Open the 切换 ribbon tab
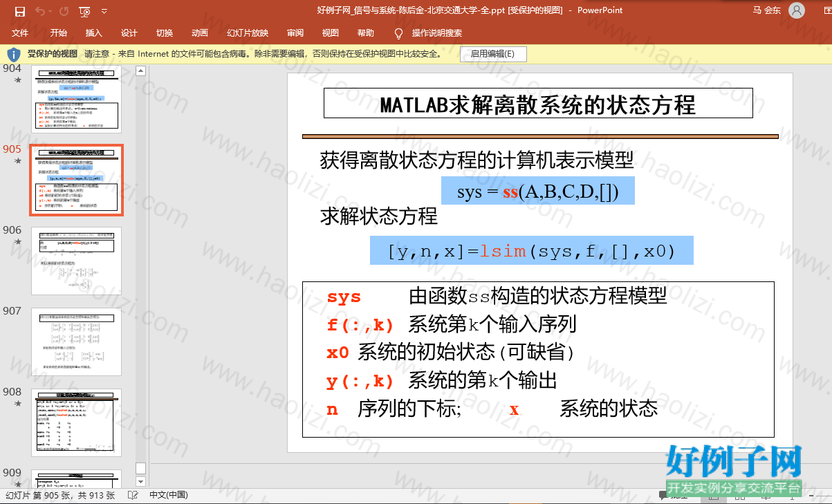Screen dimensions: 832x504 (x=165, y=32)
